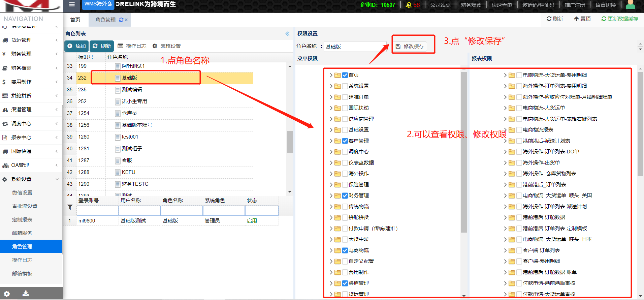Viewport: 644px width, 300px height.
Task: Open 操作日志 in the sidebar menu
Action: pyautogui.click(x=22, y=260)
